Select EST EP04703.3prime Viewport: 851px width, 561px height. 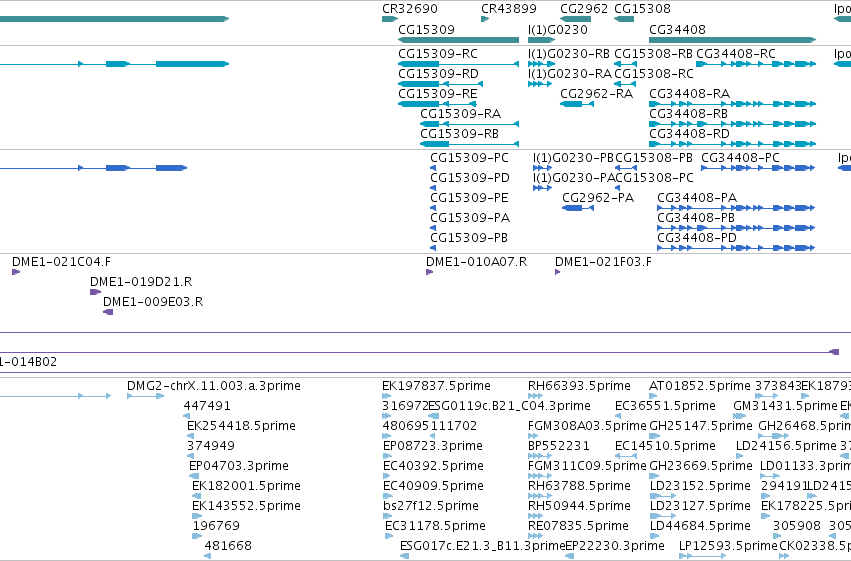coord(194,476)
